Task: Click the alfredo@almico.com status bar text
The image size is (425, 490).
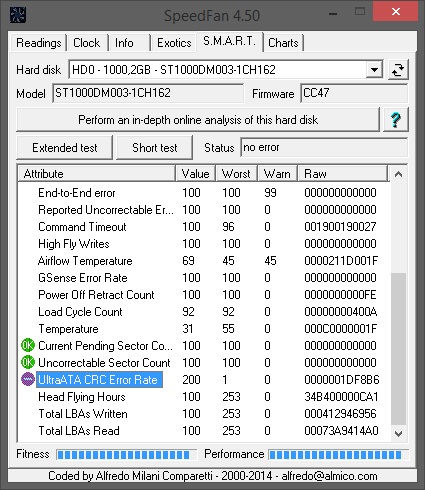Action: (329, 476)
